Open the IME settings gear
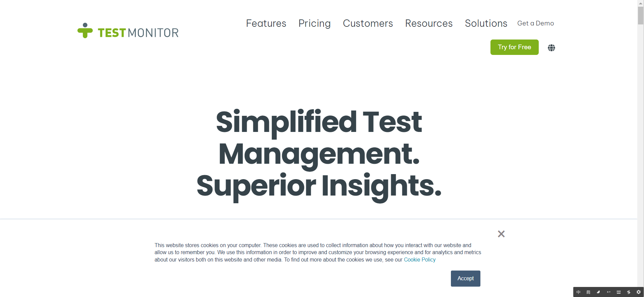This screenshot has height=297, width=644. pyautogui.click(x=639, y=292)
